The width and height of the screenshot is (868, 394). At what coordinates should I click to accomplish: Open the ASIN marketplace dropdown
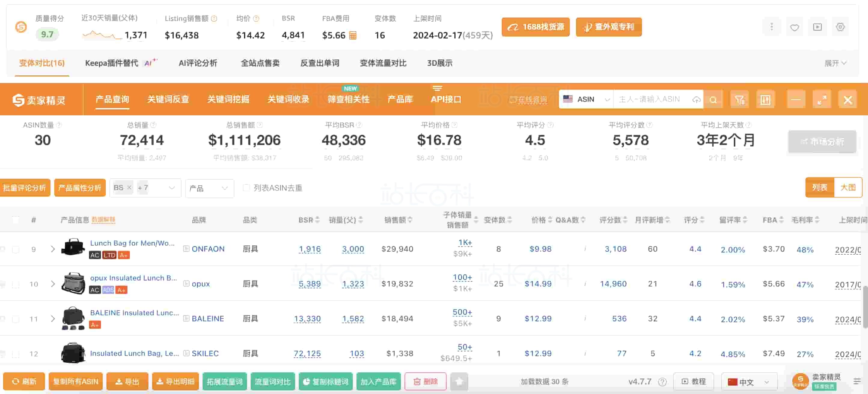coord(586,99)
